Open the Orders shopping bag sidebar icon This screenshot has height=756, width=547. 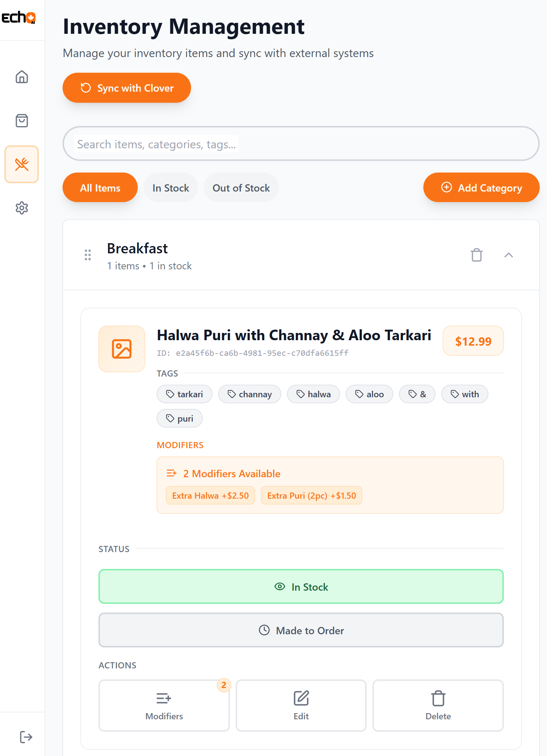pyautogui.click(x=22, y=121)
